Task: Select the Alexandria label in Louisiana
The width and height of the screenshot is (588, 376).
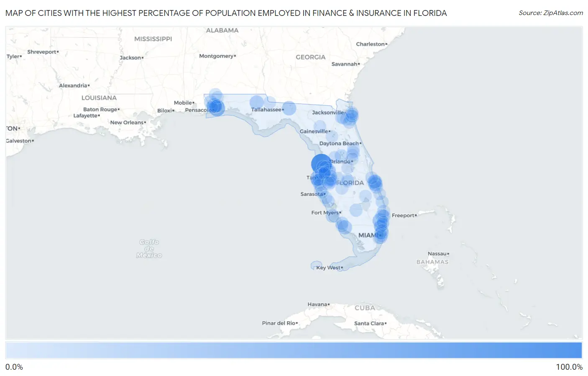Action: (x=73, y=86)
